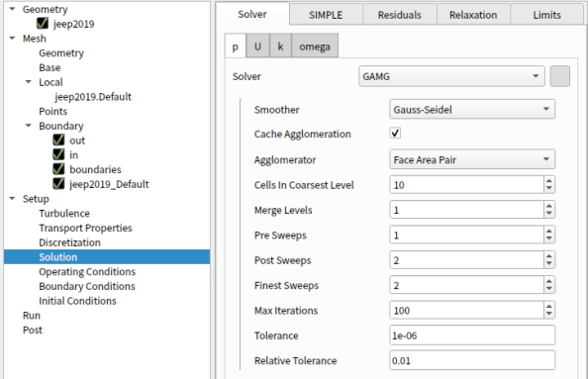Toggle the jeep2019 geometry checkbox
The width and height of the screenshot is (588, 379).
(x=43, y=24)
